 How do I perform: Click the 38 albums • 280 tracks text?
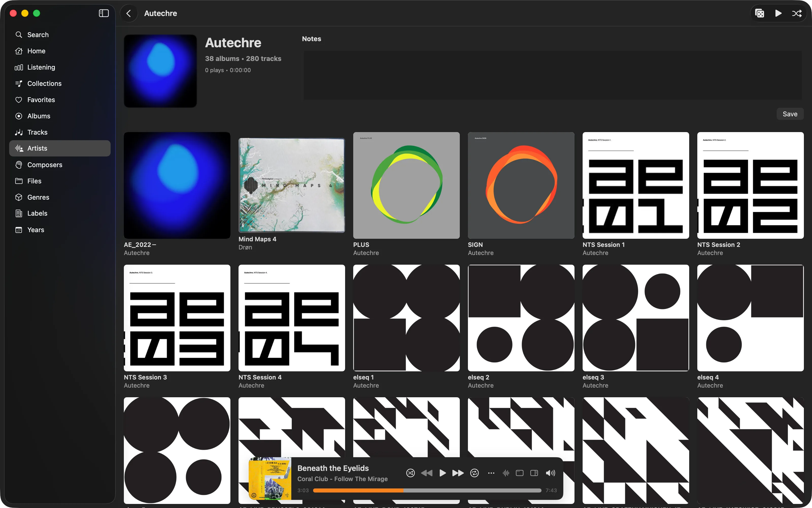point(243,58)
